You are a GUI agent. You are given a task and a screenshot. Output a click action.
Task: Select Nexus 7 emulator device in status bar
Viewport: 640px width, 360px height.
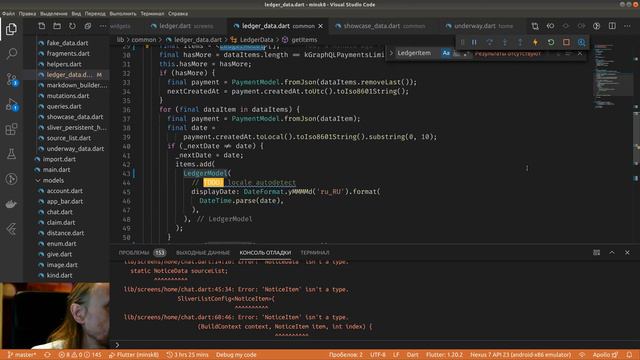(x=520, y=355)
